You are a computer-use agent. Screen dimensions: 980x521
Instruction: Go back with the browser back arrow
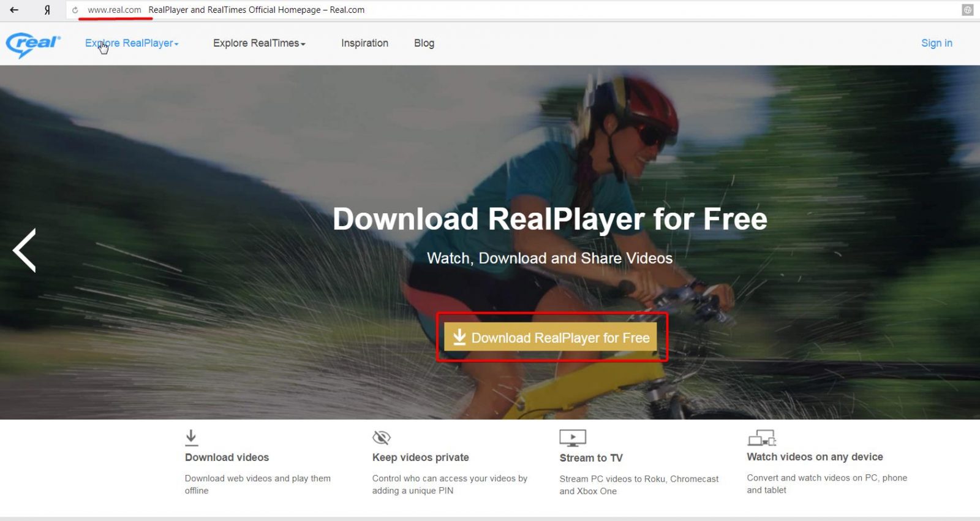pyautogui.click(x=14, y=10)
